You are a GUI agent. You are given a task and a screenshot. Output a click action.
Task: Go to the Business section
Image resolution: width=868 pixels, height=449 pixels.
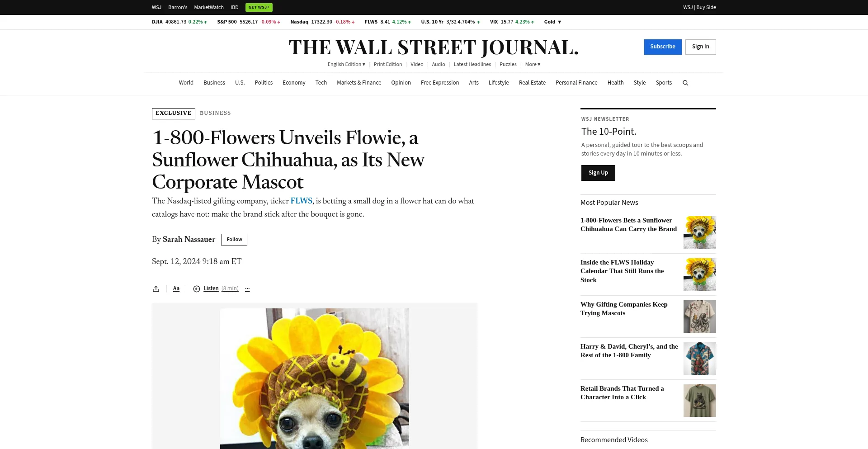click(x=214, y=83)
